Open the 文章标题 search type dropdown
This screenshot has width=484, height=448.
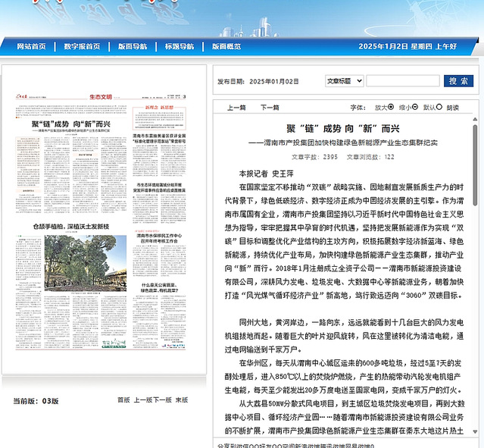coord(344,80)
